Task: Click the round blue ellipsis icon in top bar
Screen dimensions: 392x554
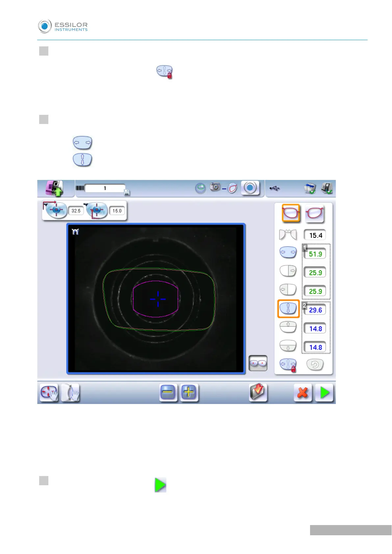Action: [x=200, y=188]
